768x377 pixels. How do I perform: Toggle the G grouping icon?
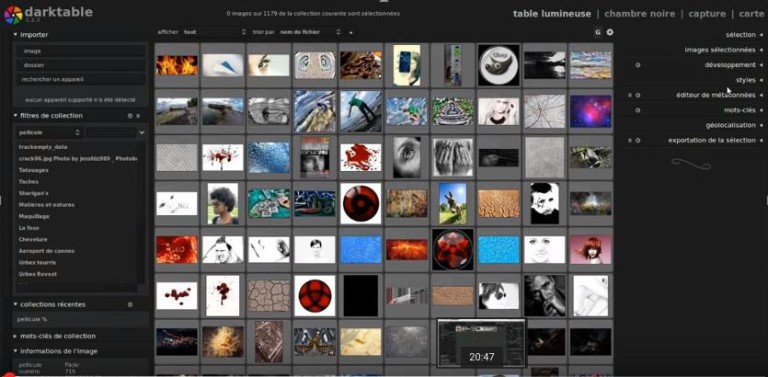[598, 32]
